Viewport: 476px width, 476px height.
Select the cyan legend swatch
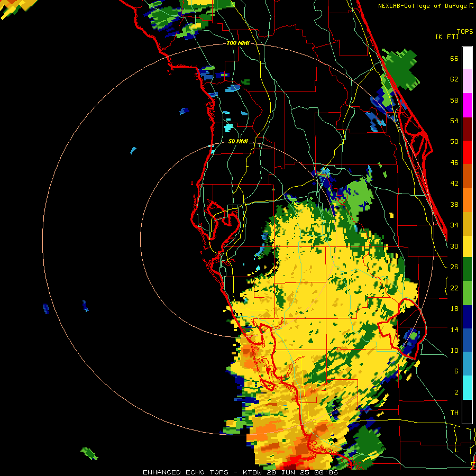click(467, 388)
